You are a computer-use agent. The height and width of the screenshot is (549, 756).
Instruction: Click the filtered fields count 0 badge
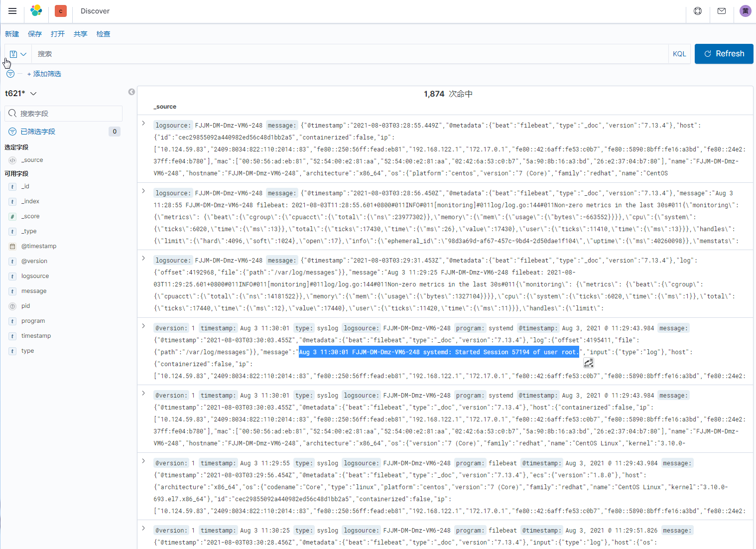115,132
